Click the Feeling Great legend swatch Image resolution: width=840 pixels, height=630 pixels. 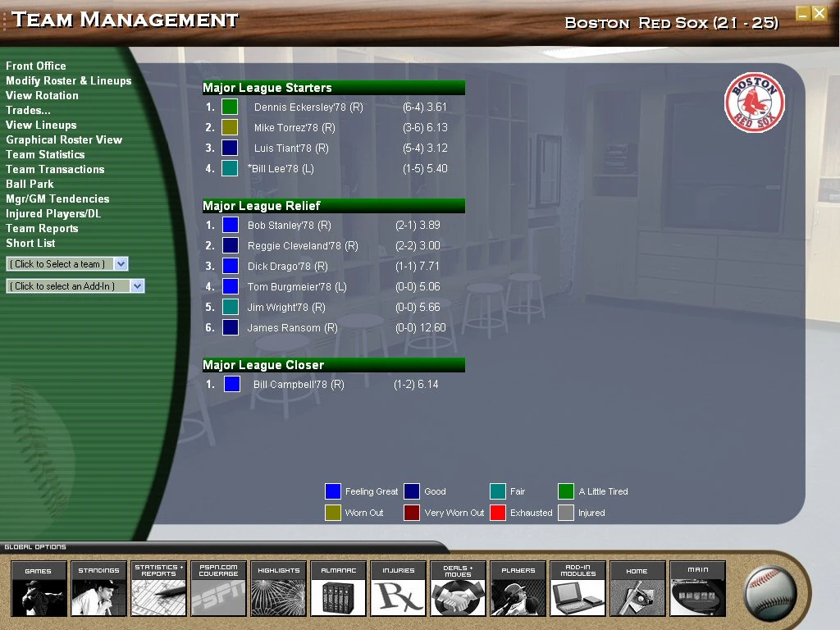(333, 491)
